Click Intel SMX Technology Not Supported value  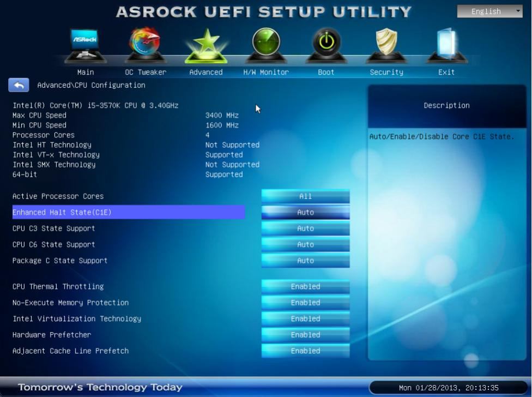pyautogui.click(x=232, y=165)
